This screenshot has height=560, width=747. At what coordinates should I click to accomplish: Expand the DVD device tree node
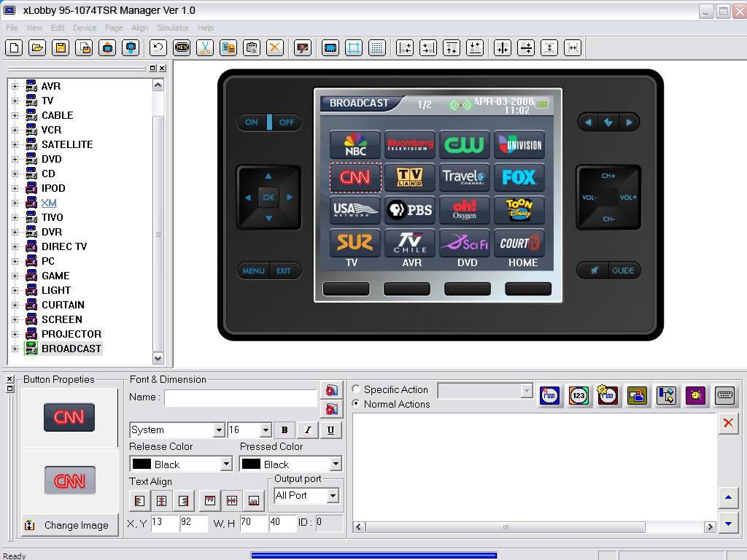pos(15,160)
